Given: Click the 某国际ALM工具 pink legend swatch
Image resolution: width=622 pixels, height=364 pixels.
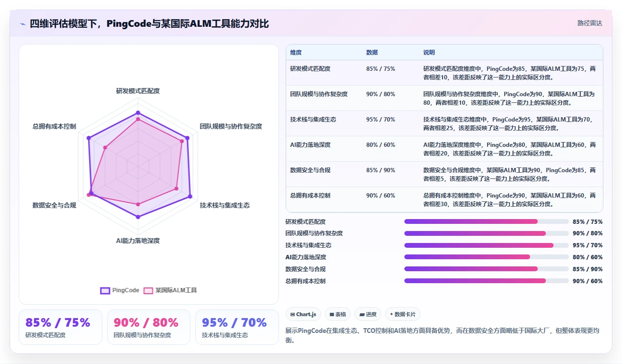Looking at the screenshot, I should 148,290.
